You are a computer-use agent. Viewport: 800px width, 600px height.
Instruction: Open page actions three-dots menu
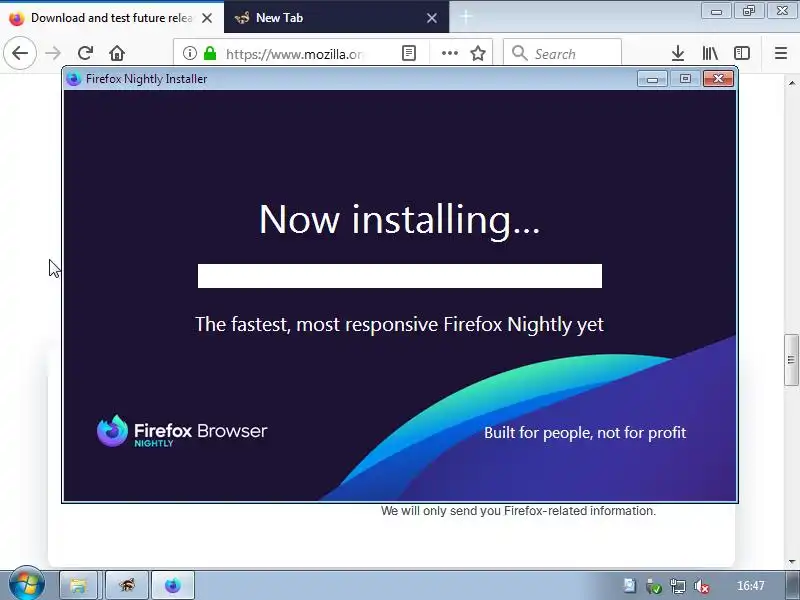point(449,53)
